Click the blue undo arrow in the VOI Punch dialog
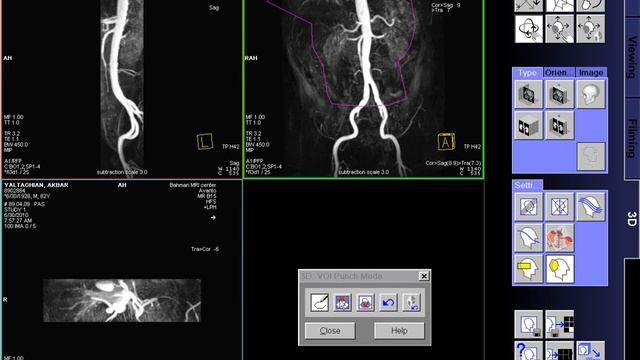This screenshot has width=640, height=360. [388, 302]
